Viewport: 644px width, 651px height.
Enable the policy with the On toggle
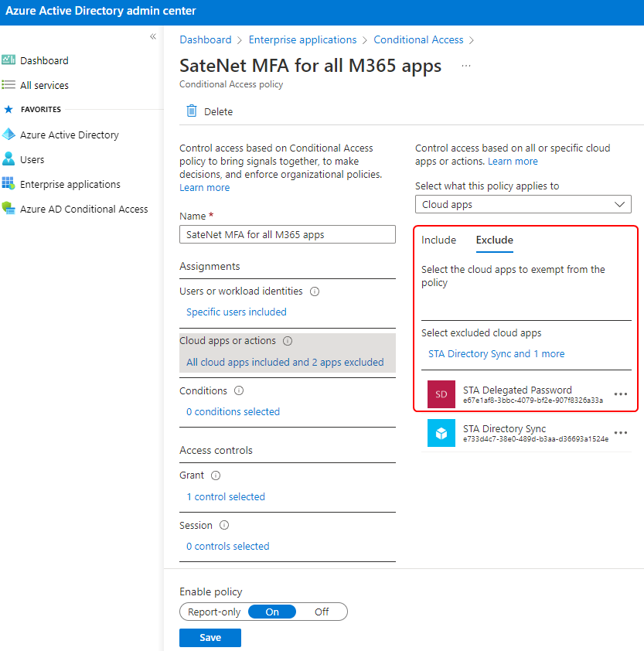click(272, 612)
